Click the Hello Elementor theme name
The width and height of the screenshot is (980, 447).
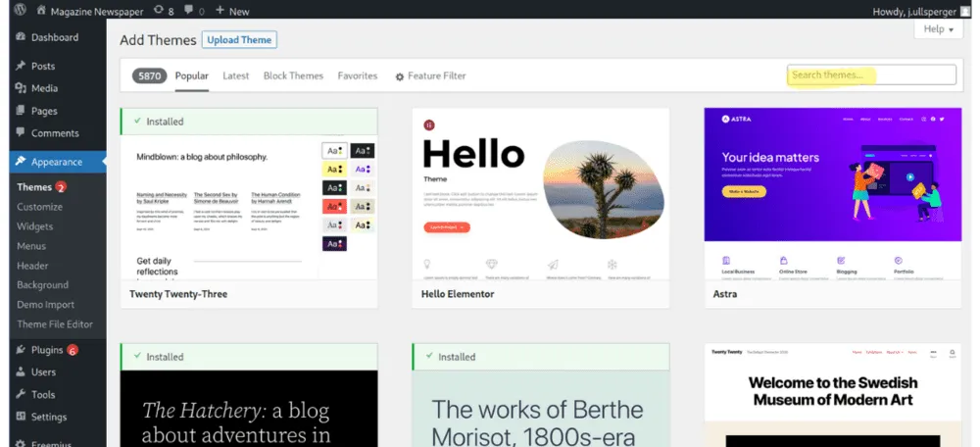(458, 294)
